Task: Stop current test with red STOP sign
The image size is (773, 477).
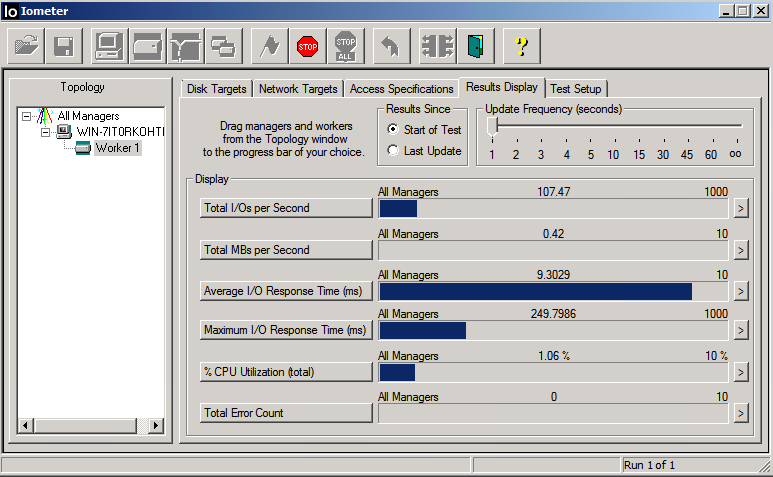Action: click(308, 46)
